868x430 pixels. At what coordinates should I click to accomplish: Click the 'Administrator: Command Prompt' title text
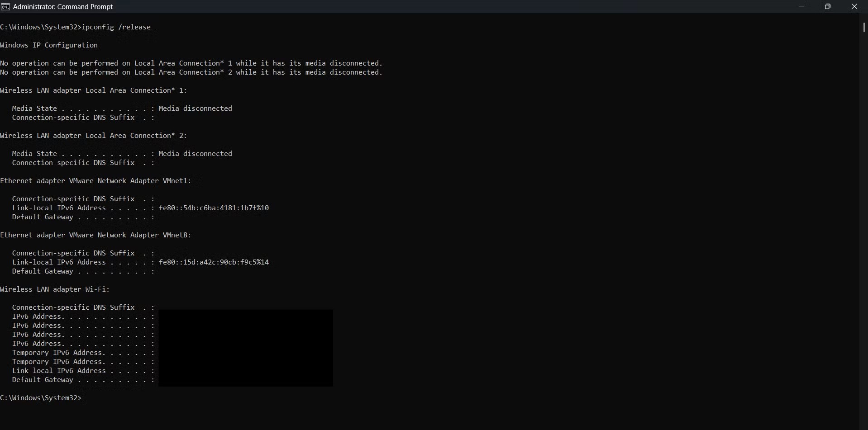click(63, 7)
